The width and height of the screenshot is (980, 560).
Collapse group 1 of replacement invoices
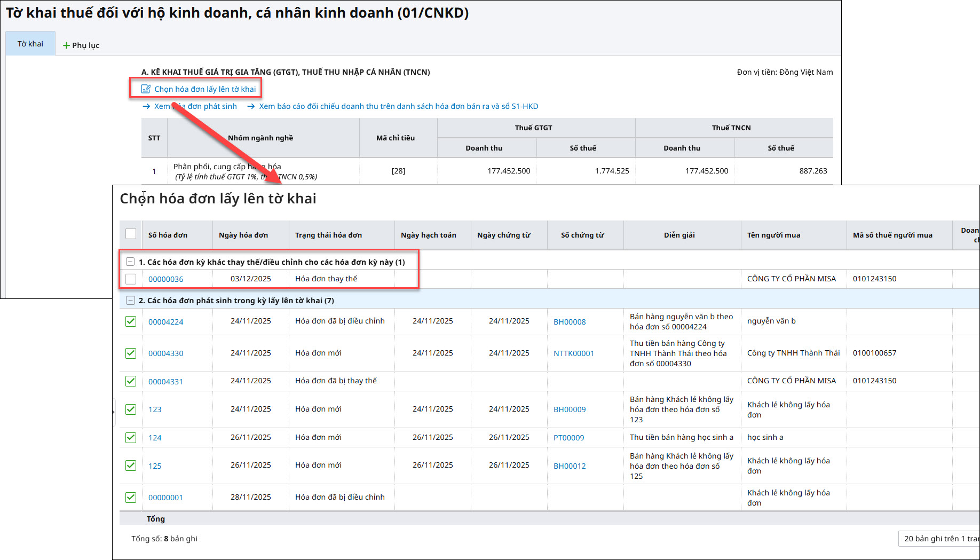tap(130, 262)
